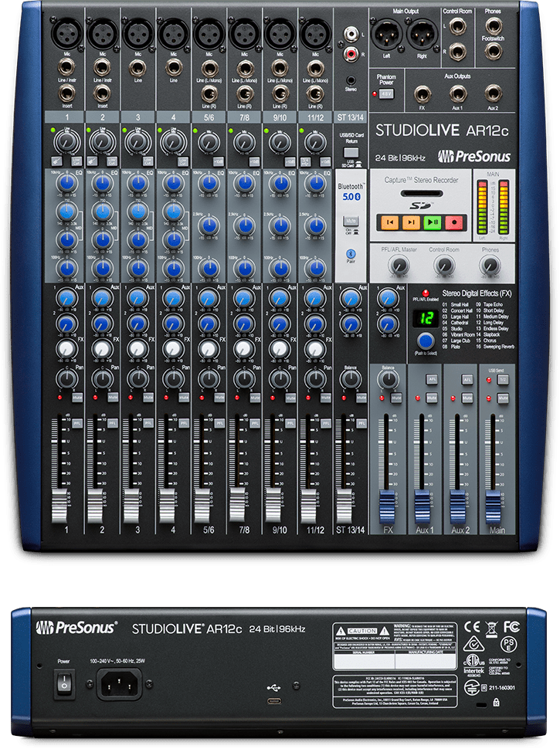Screen dimensions: 560x749
Task: Click the IEC power inlet on the rear panel
Action: [x=120, y=684]
